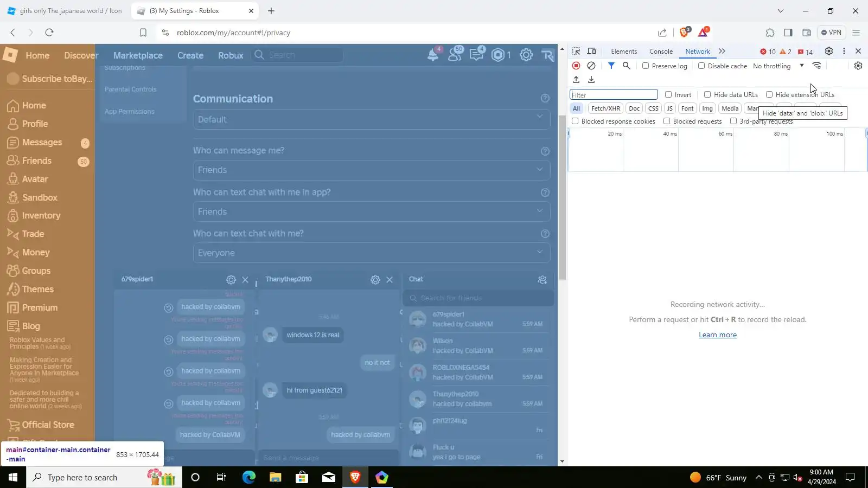Image resolution: width=868 pixels, height=488 pixels.
Task: Filter requests by Fetch/XHR
Action: (605, 108)
